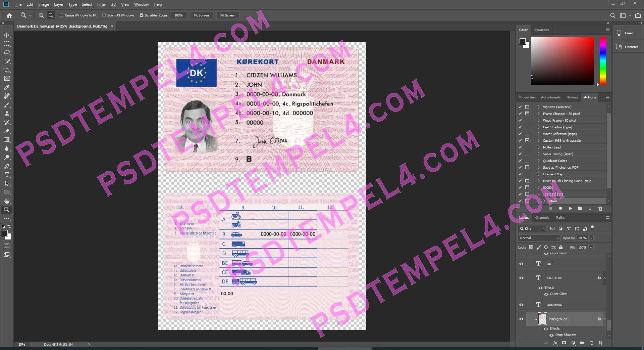Select the Lasso tool
The width and height of the screenshot is (644, 350).
pos(7,53)
